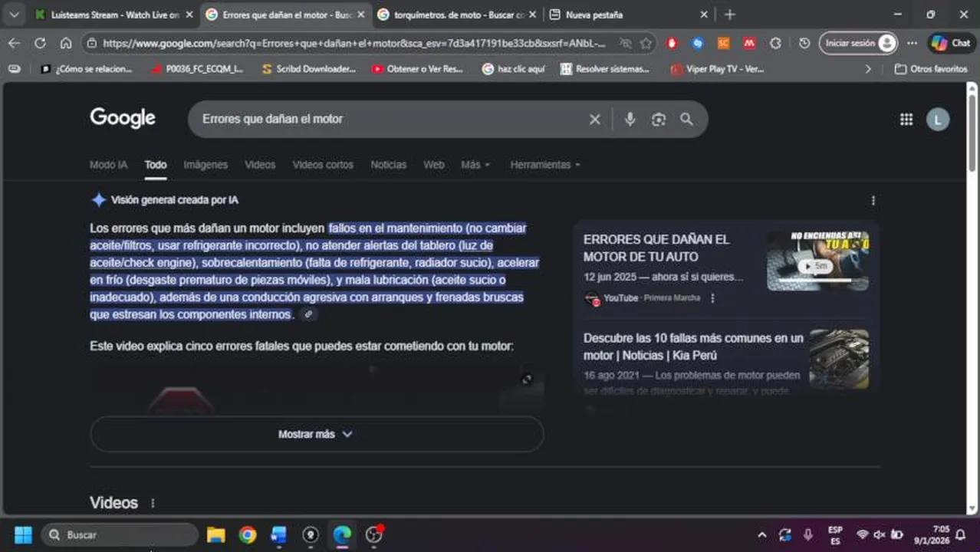Copy link icon after the AI overview paragraph
This screenshot has width=980, height=552.
pos(308,314)
